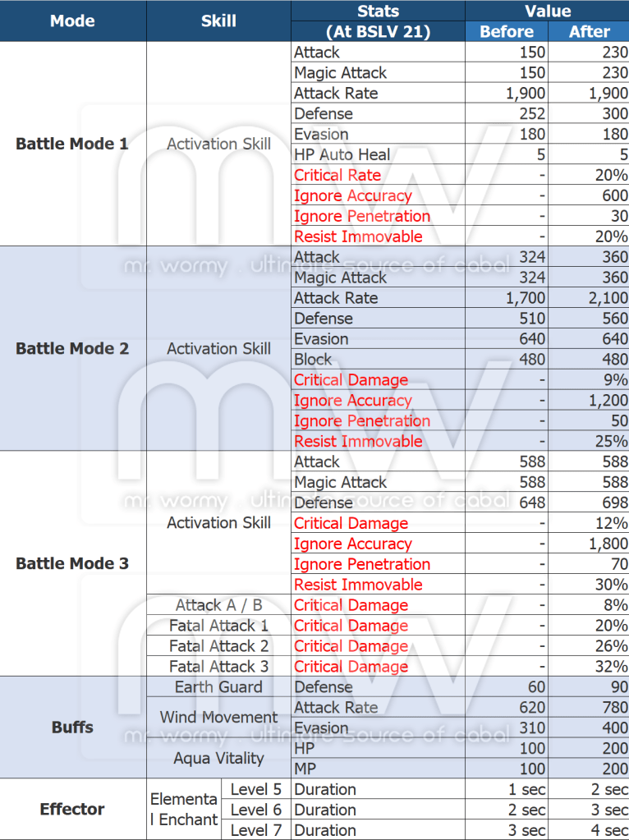Select the Attack A / B cell
Viewport: 629px width, 840px height.
(x=218, y=605)
